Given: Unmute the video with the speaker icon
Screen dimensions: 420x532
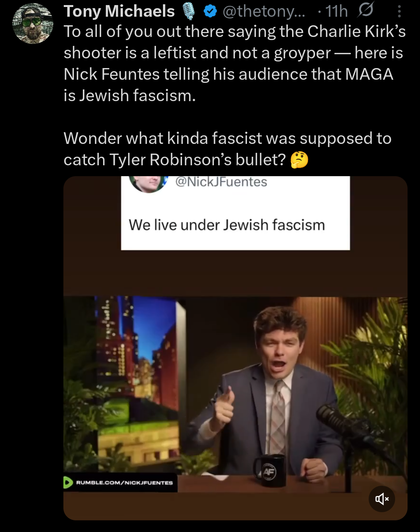Looking at the screenshot, I should click(x=382, y=499).
